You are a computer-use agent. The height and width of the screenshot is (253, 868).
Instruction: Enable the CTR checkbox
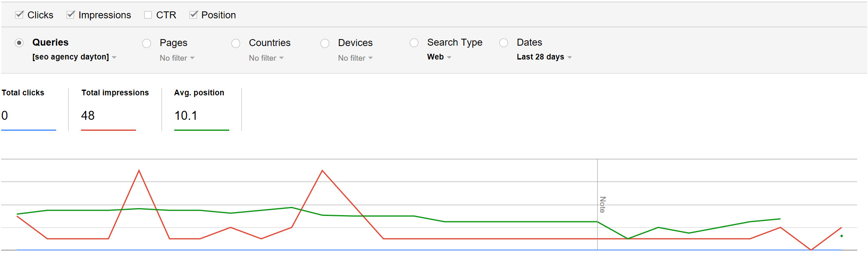pyautogui.click(x=148, y=15)
